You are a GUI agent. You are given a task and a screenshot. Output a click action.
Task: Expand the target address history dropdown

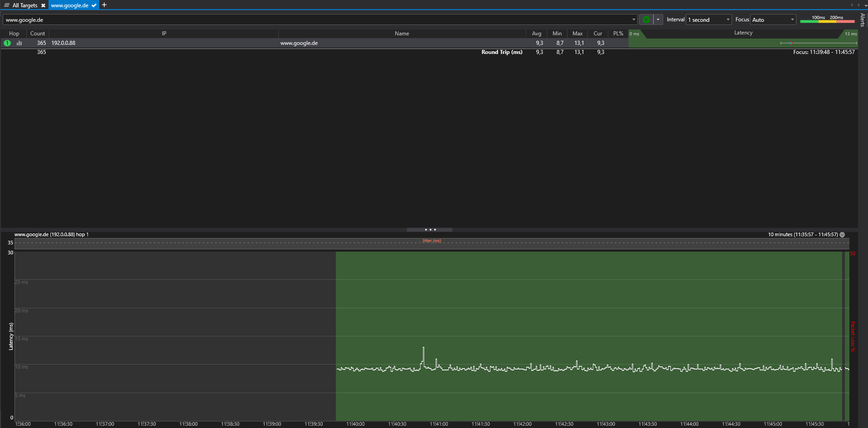tap(634, 20)
